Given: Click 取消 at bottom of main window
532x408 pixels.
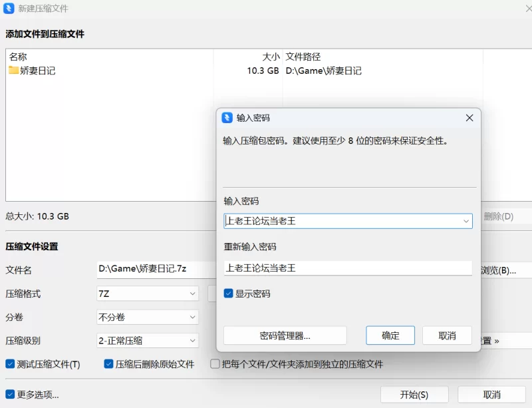Looking at the screenshot, I should 491,395.
